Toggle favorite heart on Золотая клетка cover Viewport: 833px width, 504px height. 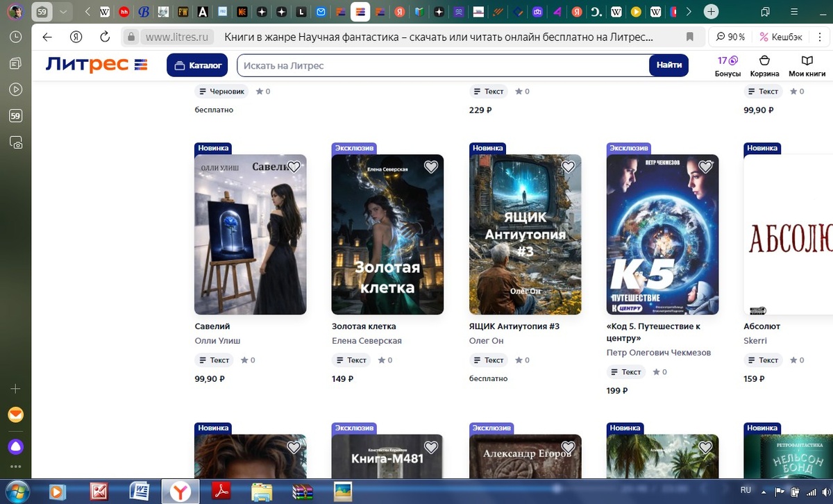point(431,167)
